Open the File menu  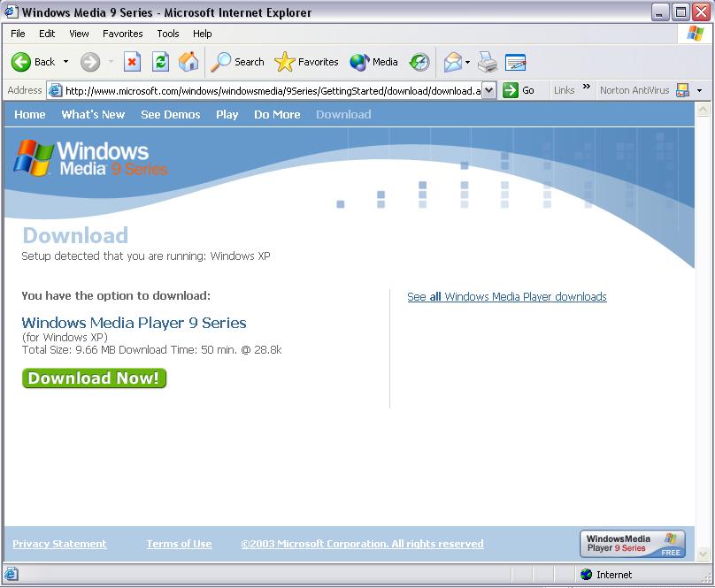click(18, 34)
